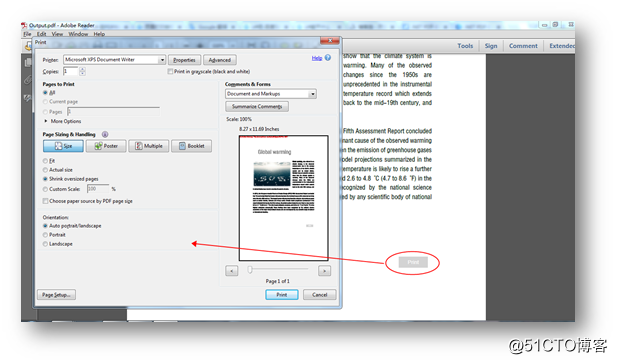Click the Pages range input field

coord(114,112)
